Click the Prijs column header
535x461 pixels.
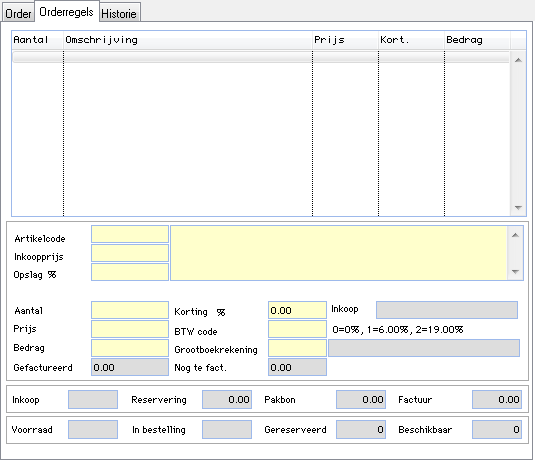pos(345,40)
